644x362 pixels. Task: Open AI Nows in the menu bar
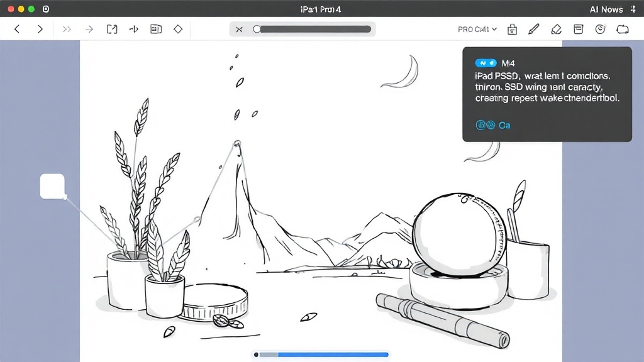(606, 9)
